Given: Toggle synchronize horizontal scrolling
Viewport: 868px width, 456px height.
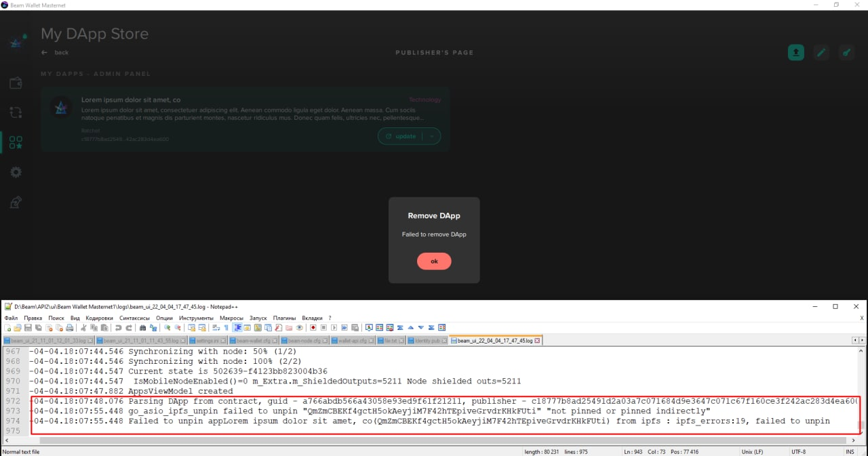Looking at the screenshot, I should (x=202, y=327).
